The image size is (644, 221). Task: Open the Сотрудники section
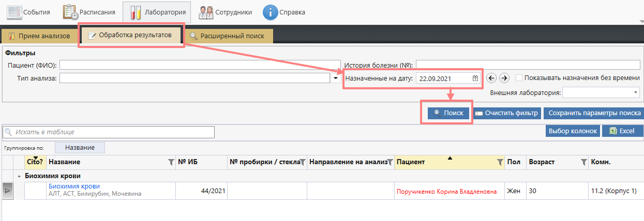226,12
